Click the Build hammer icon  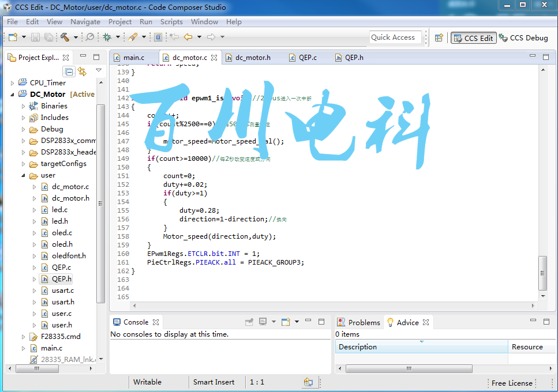[65, 37]
